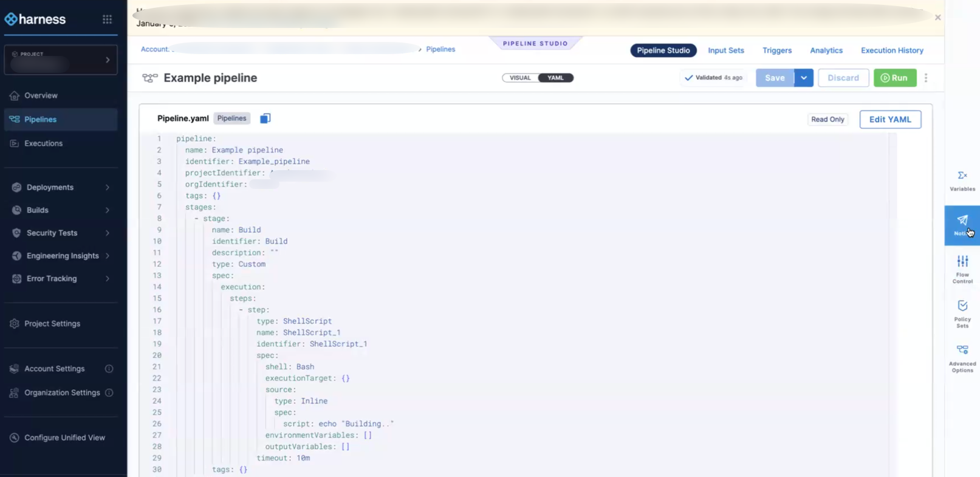This screenshot has width=980, height=477.
Task: Open the Advanced Options panel
Action: click(x=962, y=358)
